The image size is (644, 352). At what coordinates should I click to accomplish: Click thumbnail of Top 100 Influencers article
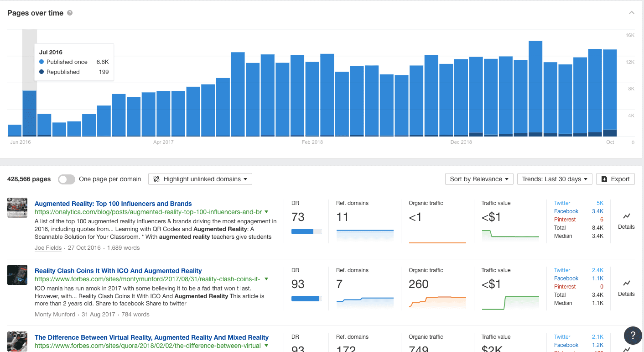(x=17, y=208)
